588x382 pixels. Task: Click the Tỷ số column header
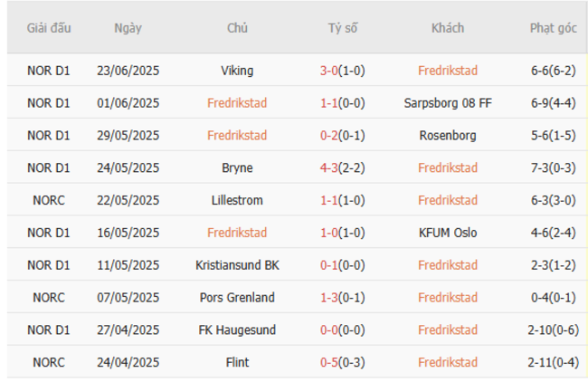coord(343,28)
